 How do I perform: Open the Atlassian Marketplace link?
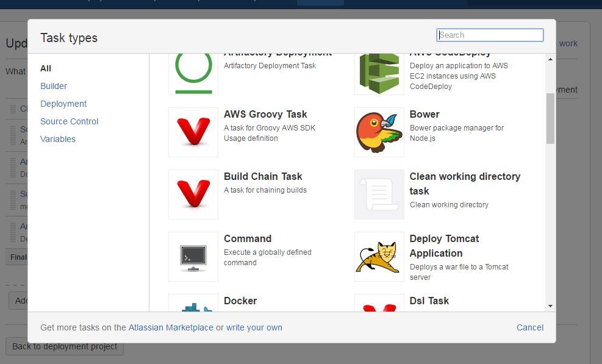point(171,327)
